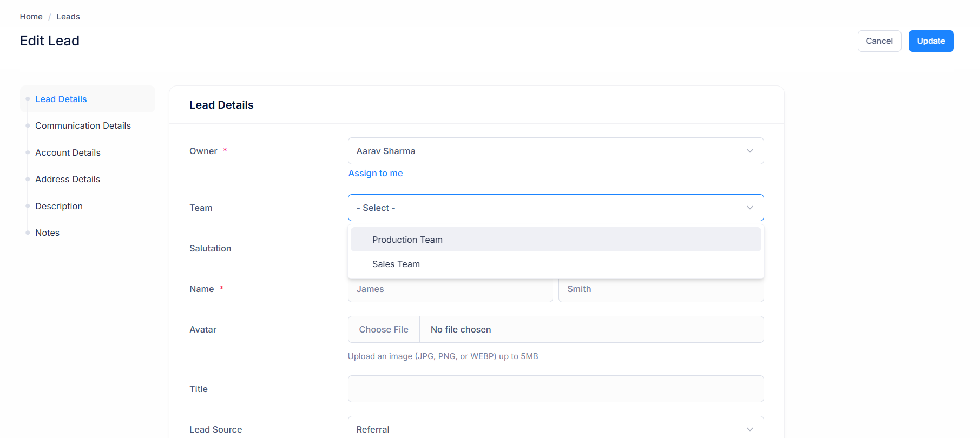Switch to Description section in sidebar

tap(59, 206)
